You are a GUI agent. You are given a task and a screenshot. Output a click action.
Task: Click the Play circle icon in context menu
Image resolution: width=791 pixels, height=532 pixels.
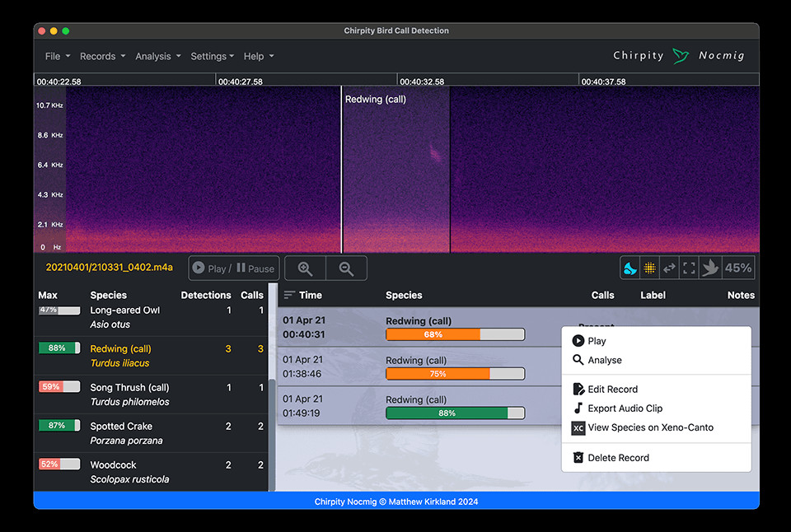point(578,341)
